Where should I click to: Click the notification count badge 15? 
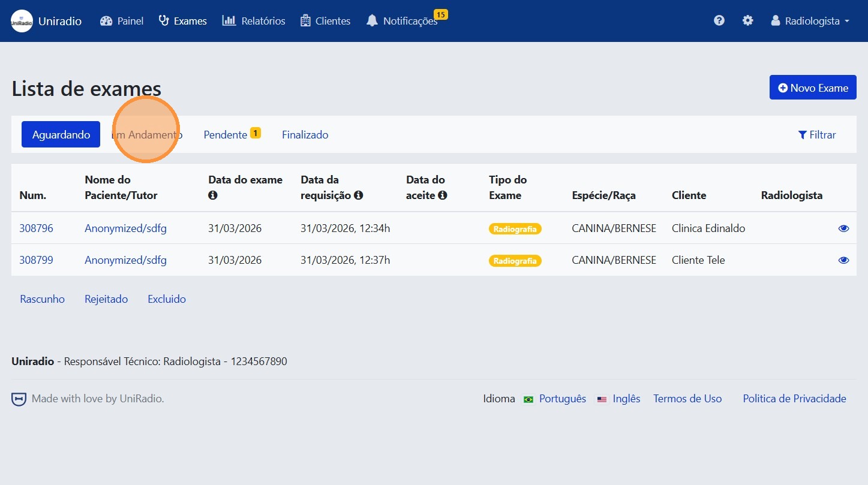click(441, 14)
